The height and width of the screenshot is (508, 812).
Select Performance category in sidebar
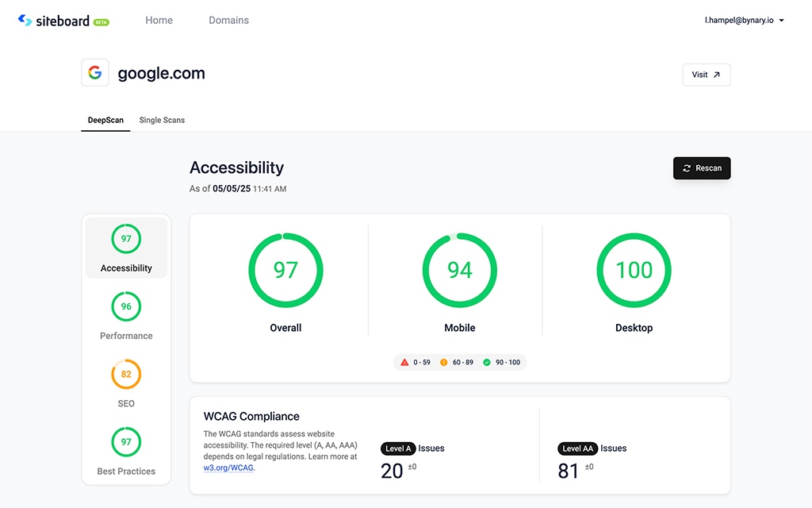pos(126,316)
